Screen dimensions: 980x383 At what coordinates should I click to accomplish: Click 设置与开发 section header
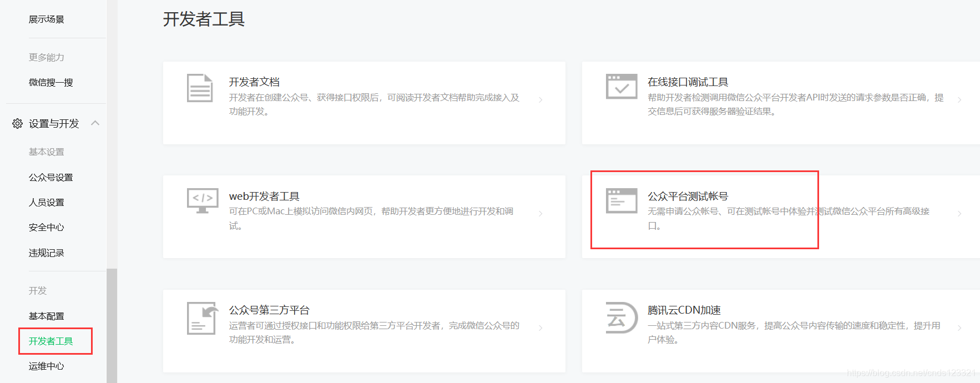pyautogui.click(x=54, y=123)
